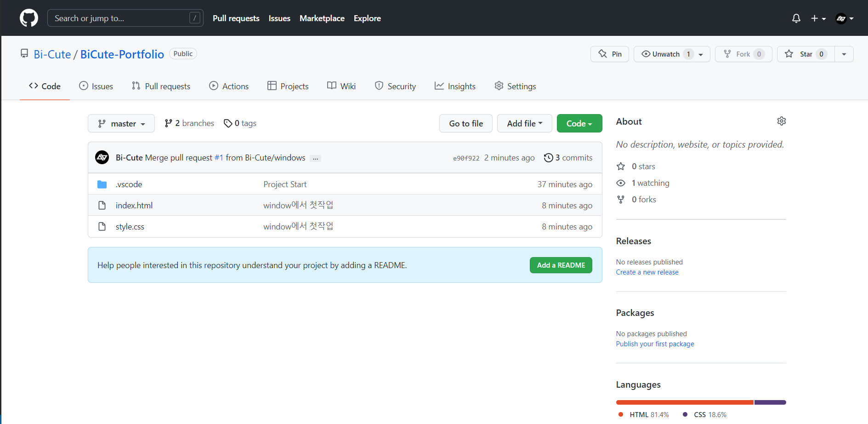Switch to the Settings tab

[x=515, y=86]
